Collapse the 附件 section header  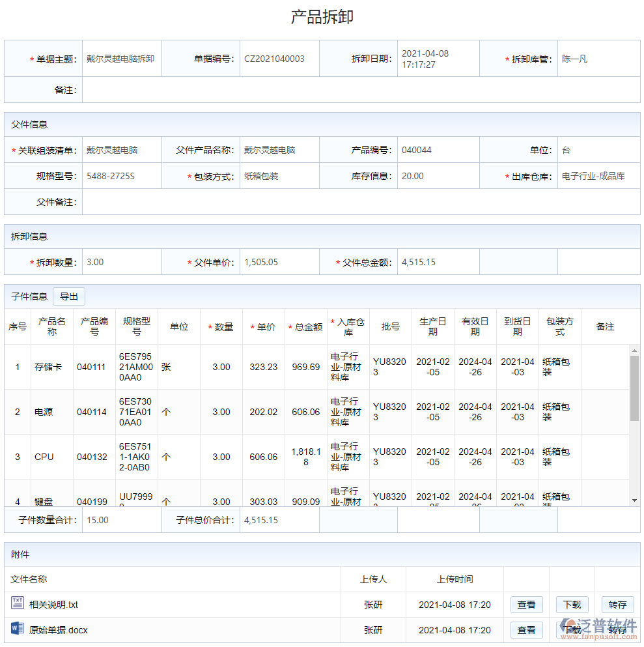click(20, 554)
